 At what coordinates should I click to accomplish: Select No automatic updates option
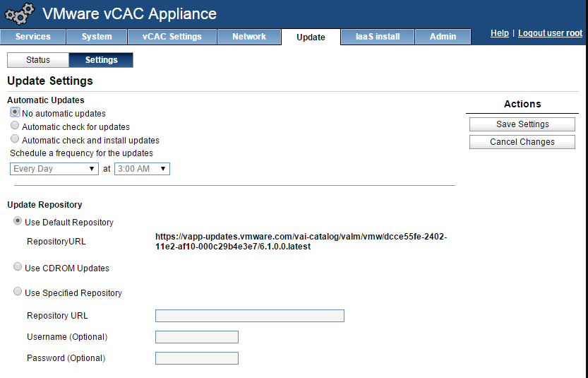[x=15, y=112]
